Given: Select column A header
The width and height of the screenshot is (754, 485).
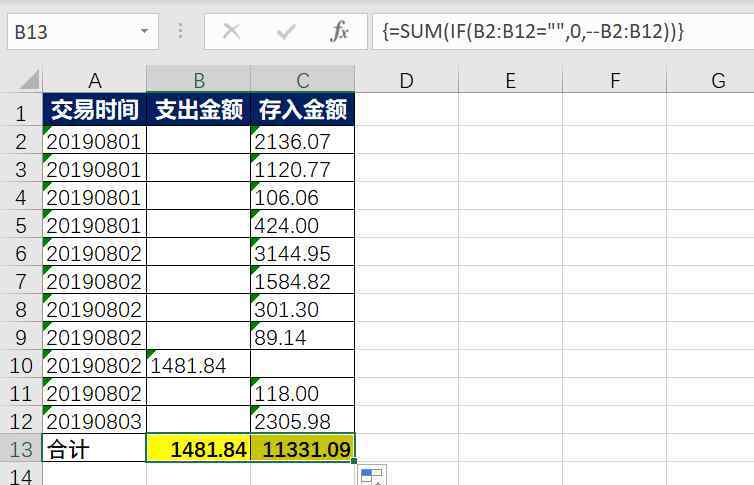Looking at the screenshot, I should click(x=95, y=81).
